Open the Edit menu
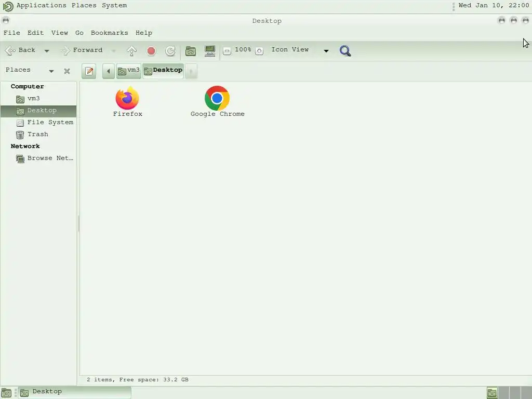Image resolution: width=532 pixels, height=399 pixels. 36,33
